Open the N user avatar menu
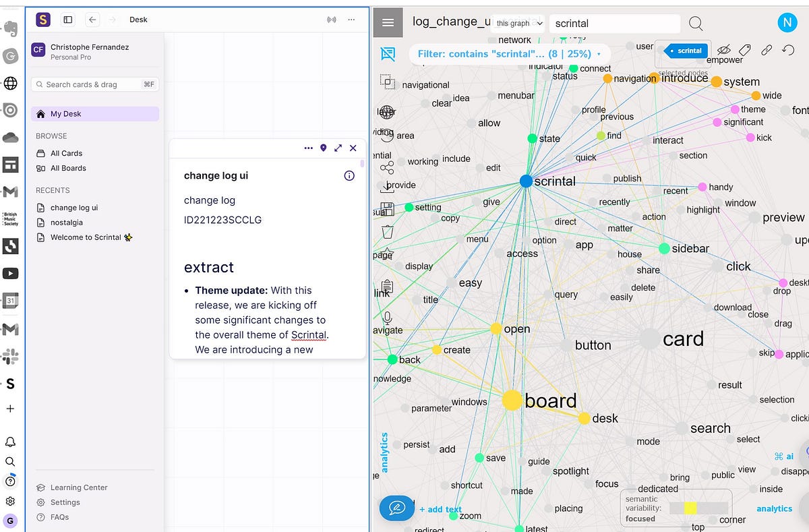The width and height of the screenshot is (809, 532). tap(787, 23)
